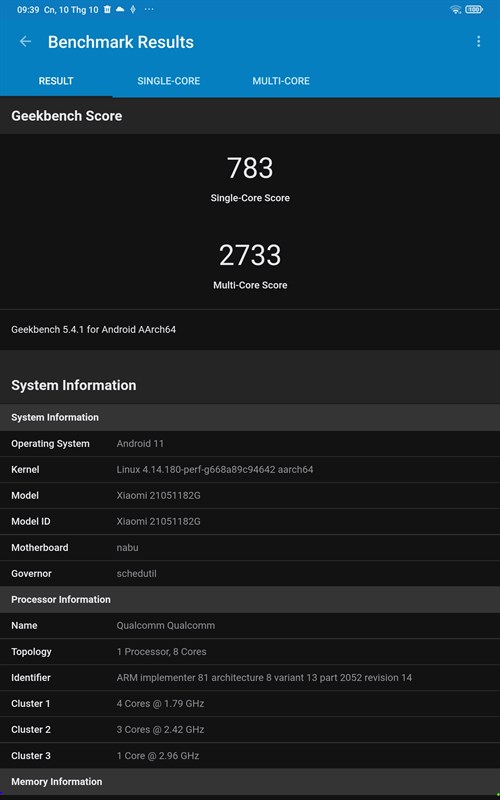Tap the large System Information heading
The width and height of the screenshot is (500, 800).
(73, 385)
